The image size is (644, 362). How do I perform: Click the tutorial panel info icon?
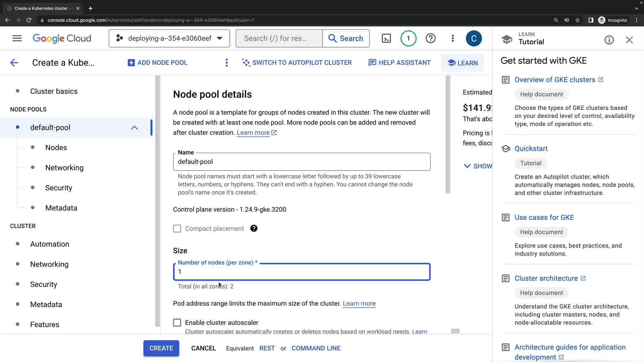(609, 40)
